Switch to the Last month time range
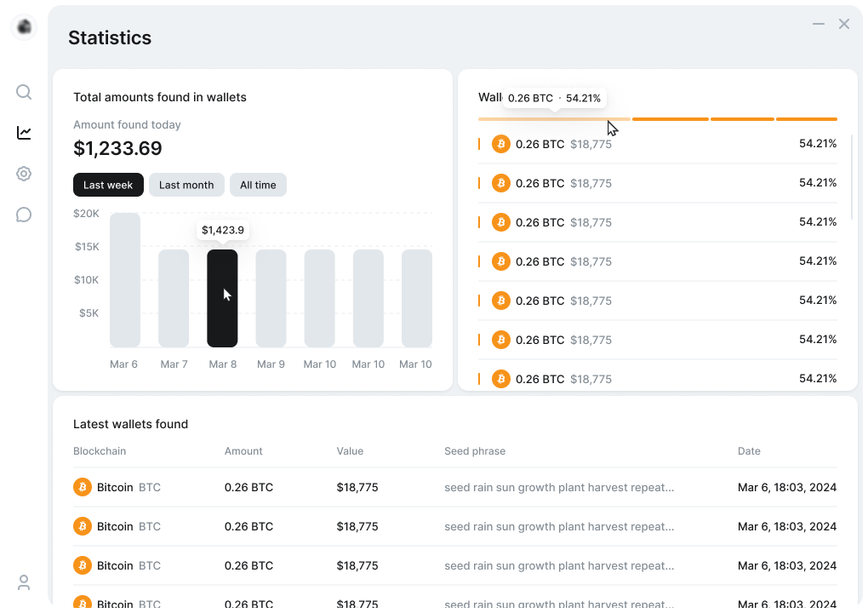 pos(186,185)
